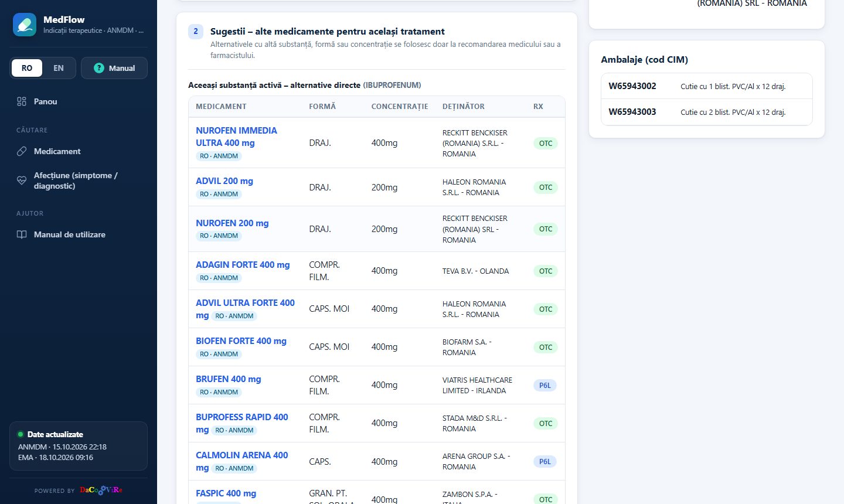The height and width of the screenshot is (504, 844).
Task: Switch language to RO
Action: [x=27, y=68]
